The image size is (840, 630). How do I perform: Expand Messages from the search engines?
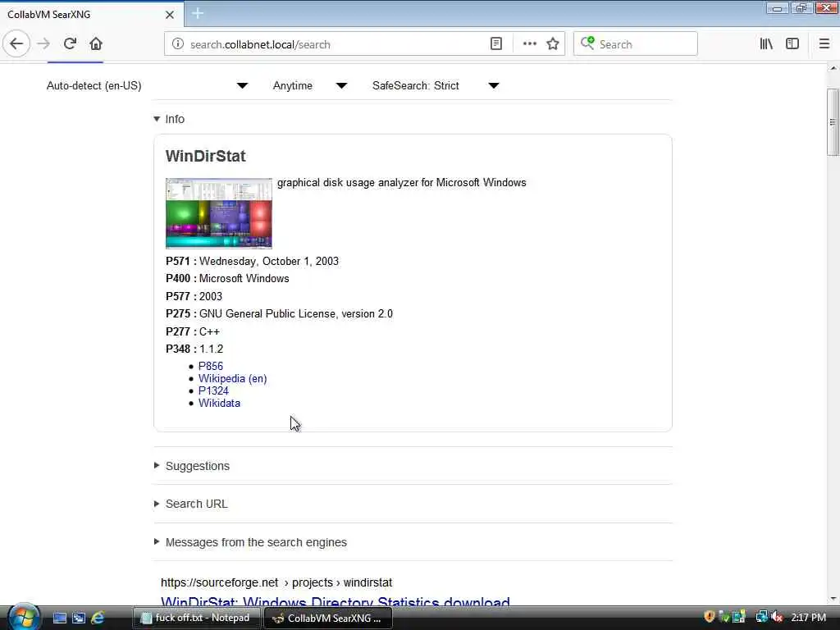(x=250, y=542)
